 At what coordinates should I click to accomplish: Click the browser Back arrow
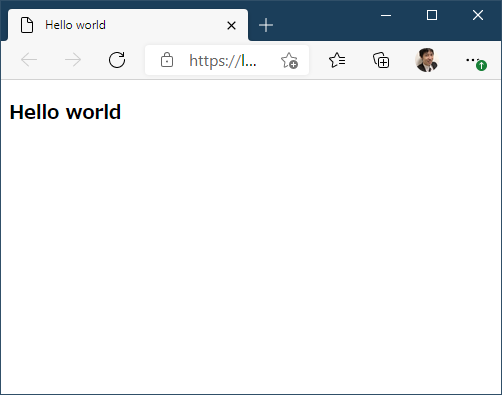point(29,60)
